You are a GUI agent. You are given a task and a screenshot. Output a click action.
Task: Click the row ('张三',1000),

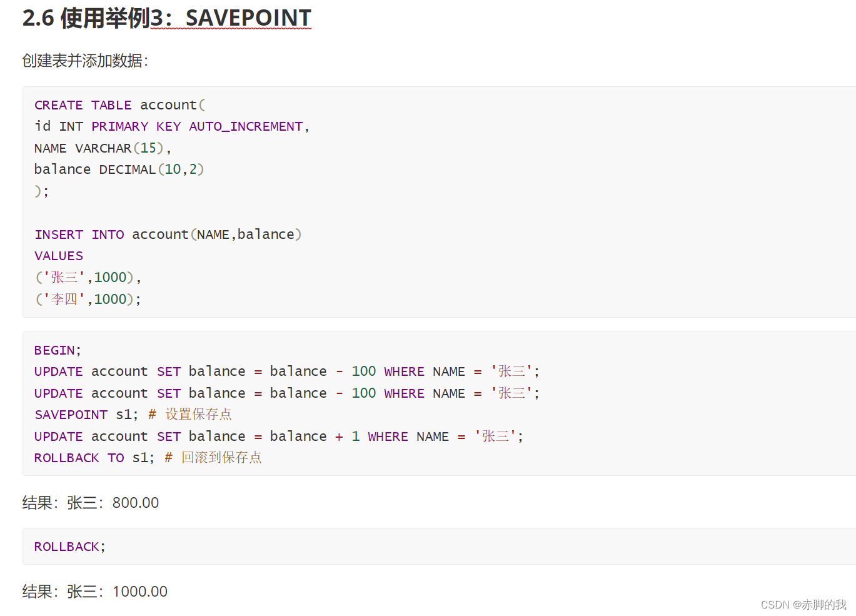pos(88,277)
